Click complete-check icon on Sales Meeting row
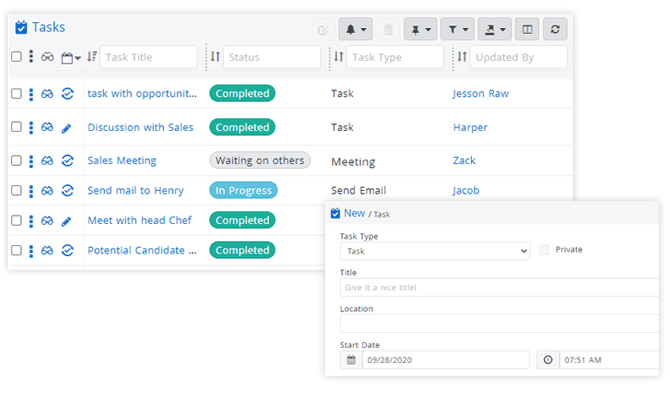The image size is (670, 400). tap(68, 161)
